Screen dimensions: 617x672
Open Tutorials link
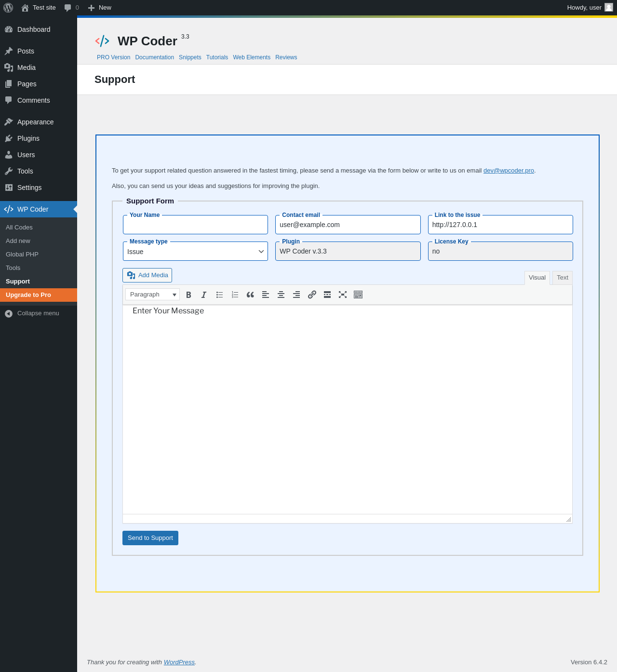[217, 57]
